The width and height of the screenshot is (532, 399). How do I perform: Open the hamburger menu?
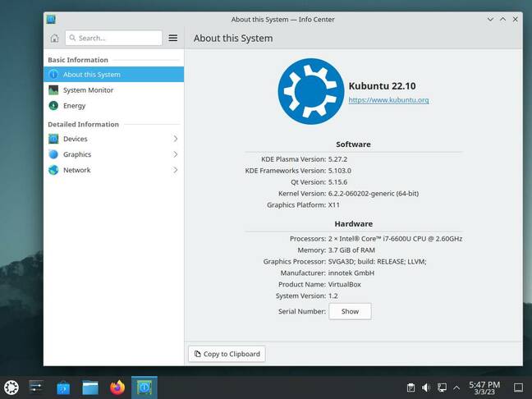[173, 38]
